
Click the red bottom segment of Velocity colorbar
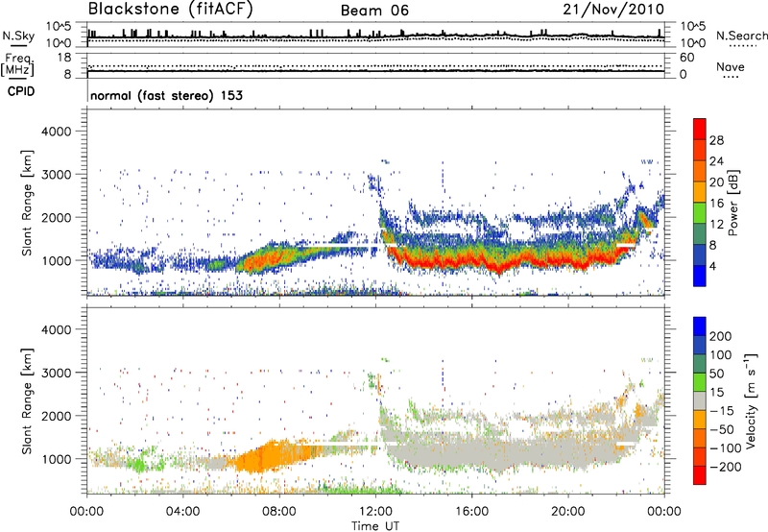click(700, 475)
